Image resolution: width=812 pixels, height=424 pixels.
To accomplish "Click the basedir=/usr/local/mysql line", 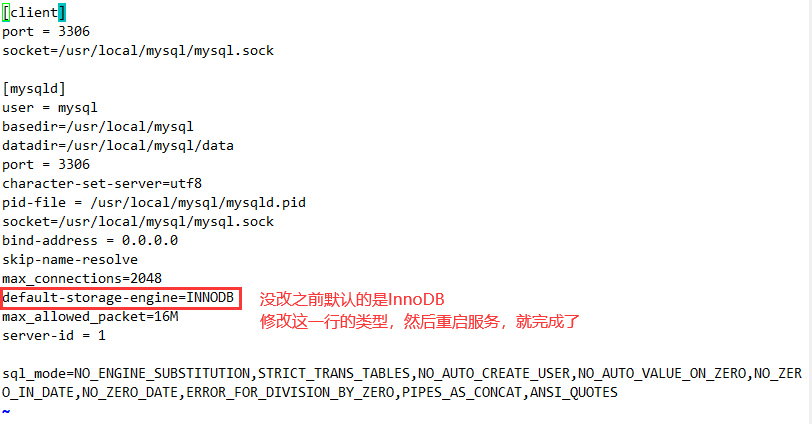I will click(98, 127).
